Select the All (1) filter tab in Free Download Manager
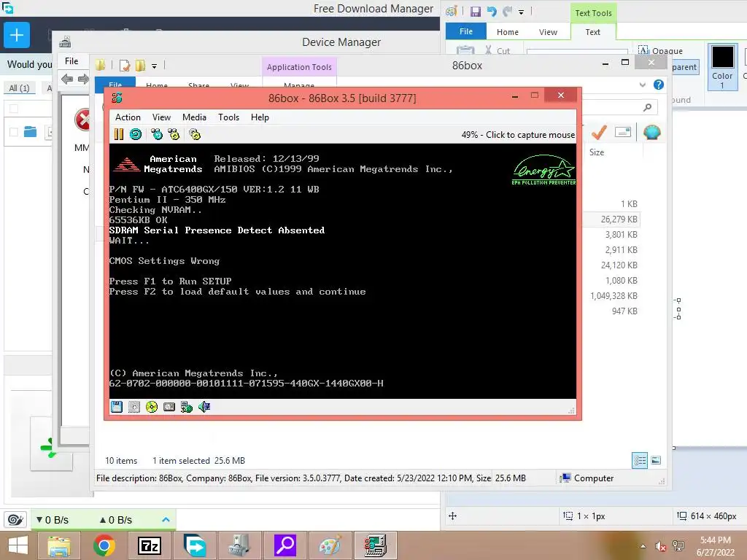 pyautogui.click(x=19, y=88)
